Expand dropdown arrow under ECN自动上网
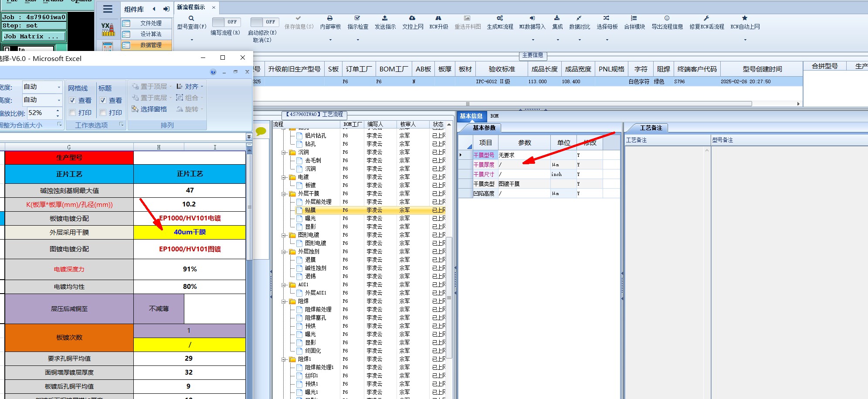Image resolution: width=868 pixels, height=399 pixels. (745, 40)
